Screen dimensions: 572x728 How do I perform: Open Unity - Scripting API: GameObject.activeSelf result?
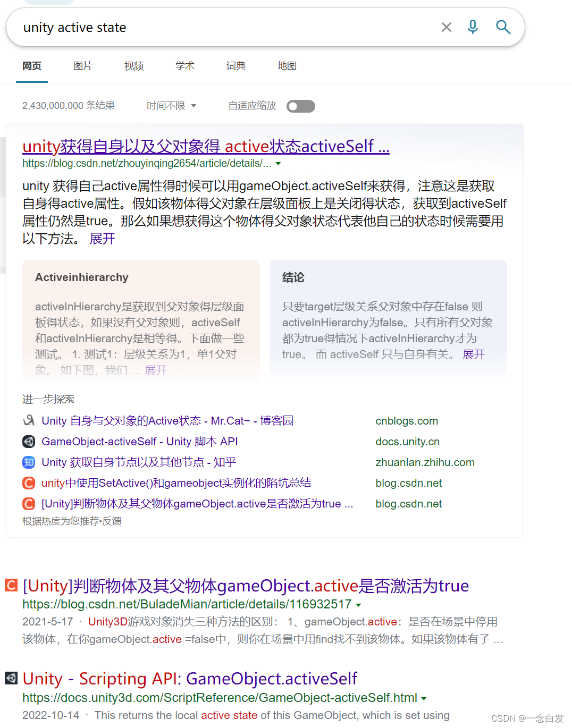coord(190,679)
